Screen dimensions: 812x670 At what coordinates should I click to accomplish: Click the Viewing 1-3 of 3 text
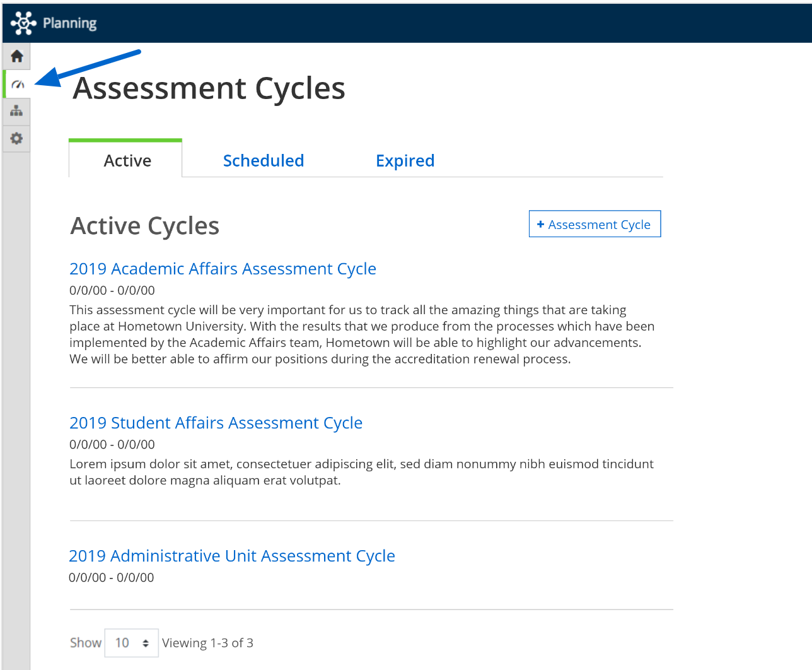point(207,642)
